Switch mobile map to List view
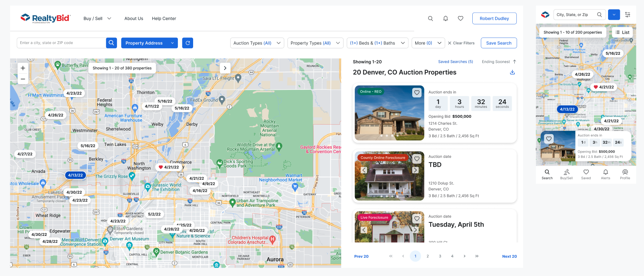This screenshot has width=644, height=276. 622,32
